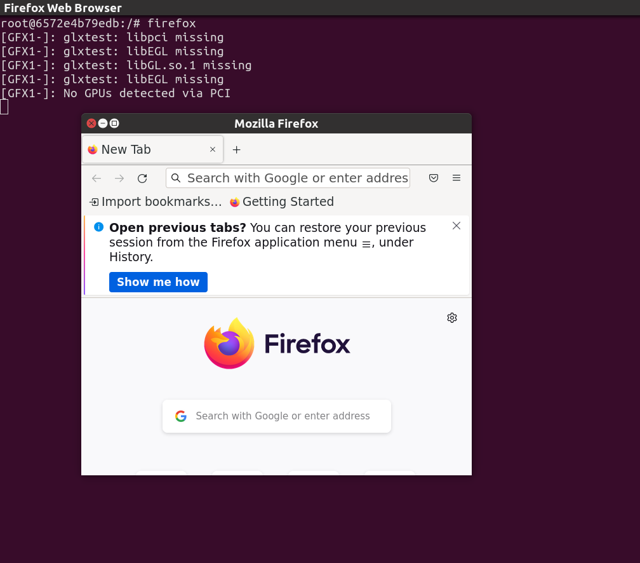The image size is (640, 563).
Task: Open the Firefox application hamburger menu
Action: 456,178
